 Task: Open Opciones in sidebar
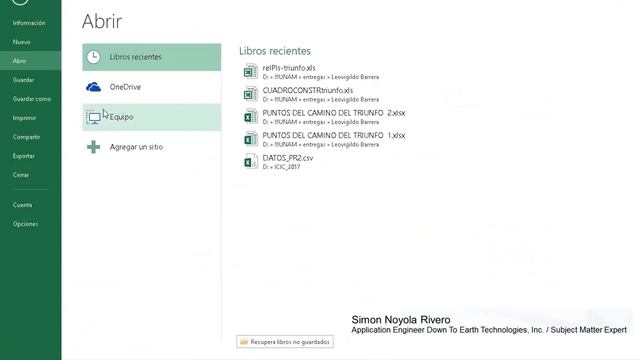25,224
